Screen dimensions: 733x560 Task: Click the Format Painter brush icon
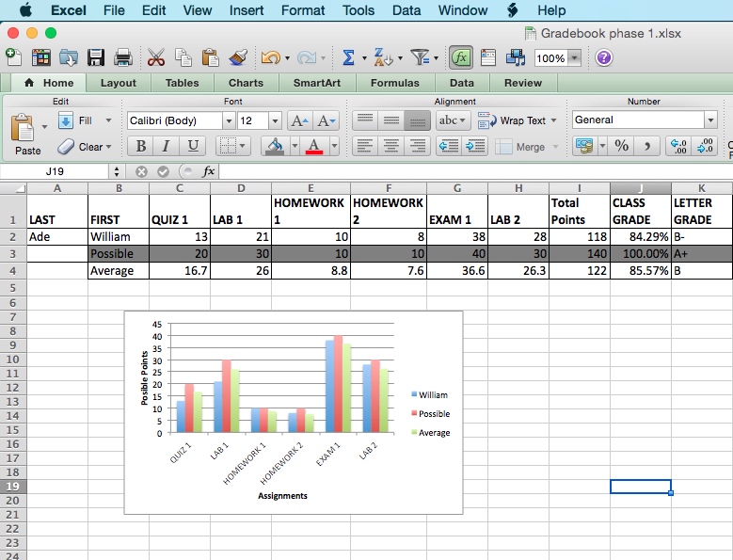[x=238, y=58]
